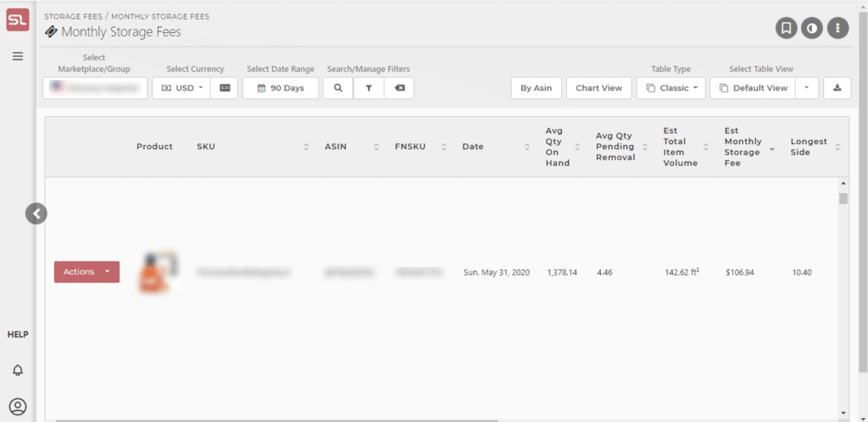Click the 1,378.14 quantity cell

point(562,273)
